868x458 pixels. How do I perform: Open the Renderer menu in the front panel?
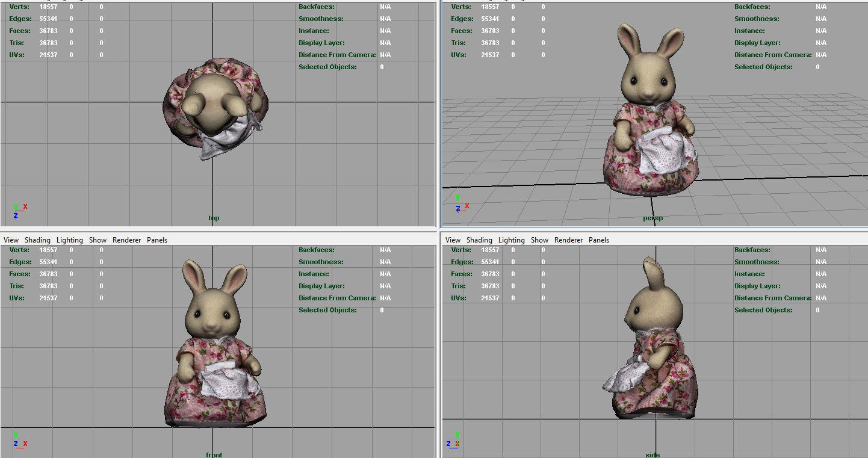point(126,240)
